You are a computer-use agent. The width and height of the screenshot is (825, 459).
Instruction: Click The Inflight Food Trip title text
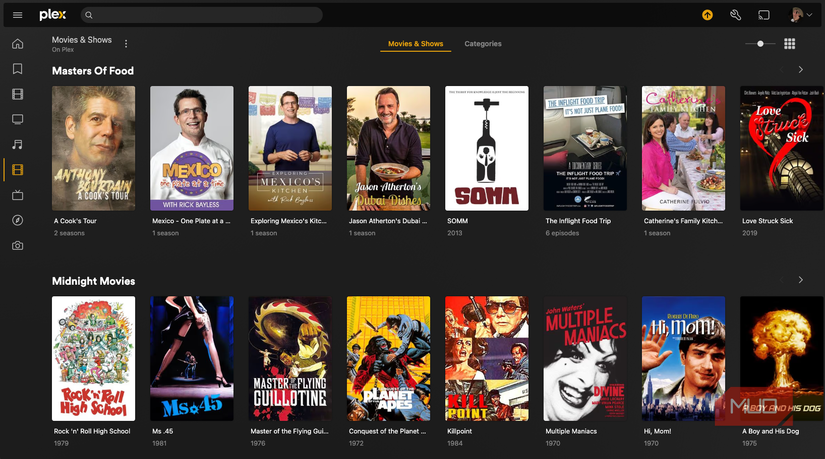point(578,221)
